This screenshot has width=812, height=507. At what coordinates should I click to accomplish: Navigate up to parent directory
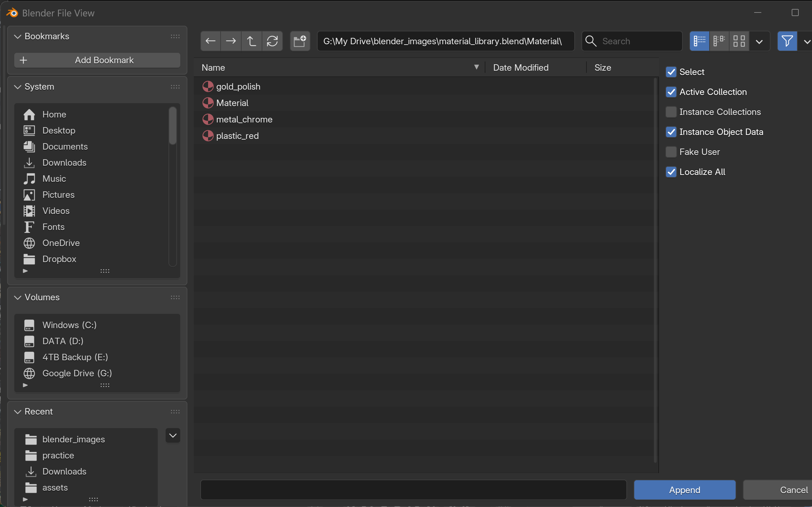[x=252, y=41]
